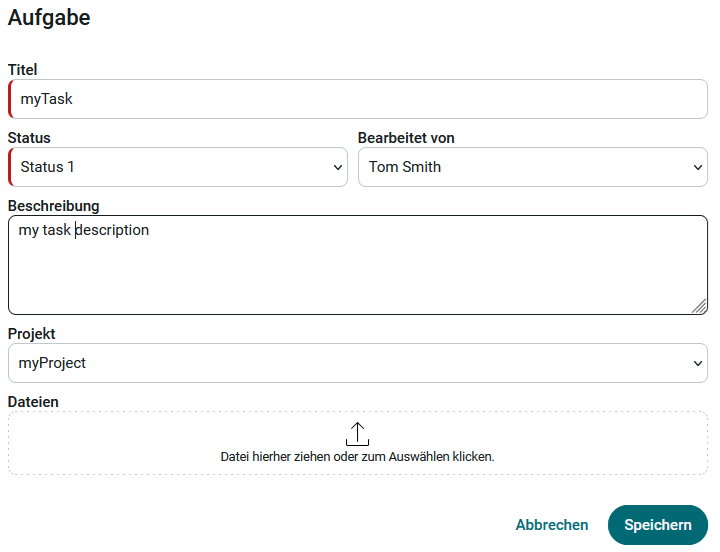Click the Titel field label
This screenshot has height=552, width=720.
tap(22, 70)
